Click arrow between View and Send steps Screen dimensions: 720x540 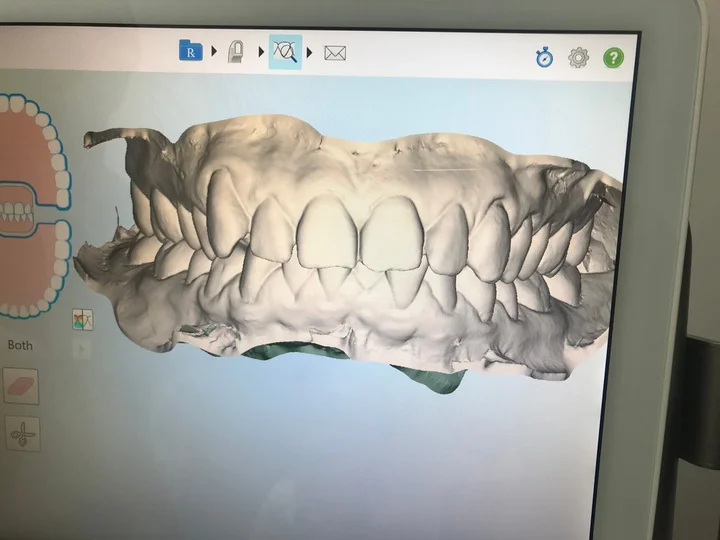pos(310,52)
